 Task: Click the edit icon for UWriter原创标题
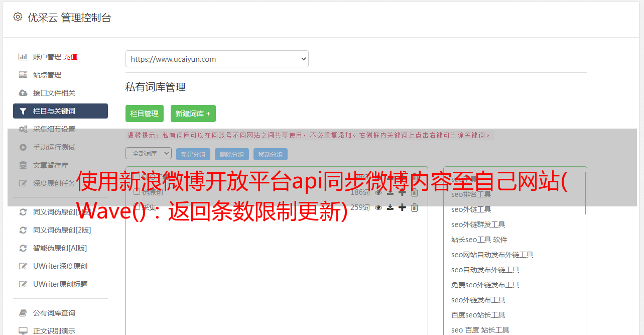pos(23,284)
